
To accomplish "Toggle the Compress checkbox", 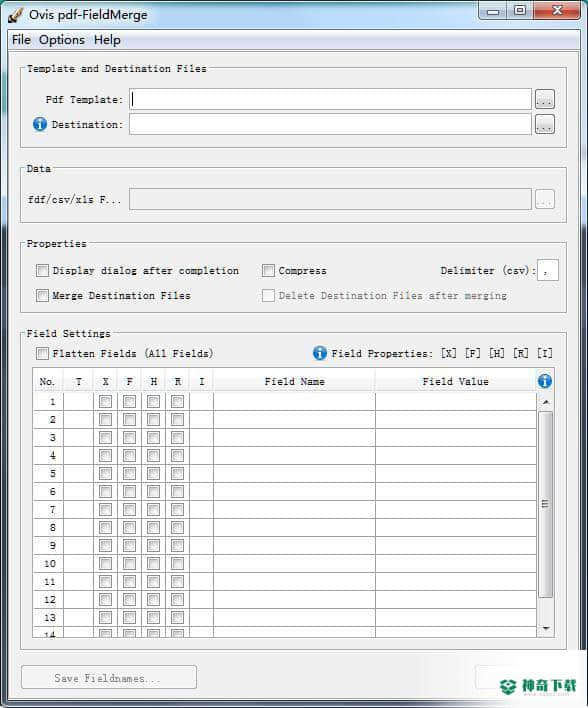I will pyautogui.click(x=268, y=270).
